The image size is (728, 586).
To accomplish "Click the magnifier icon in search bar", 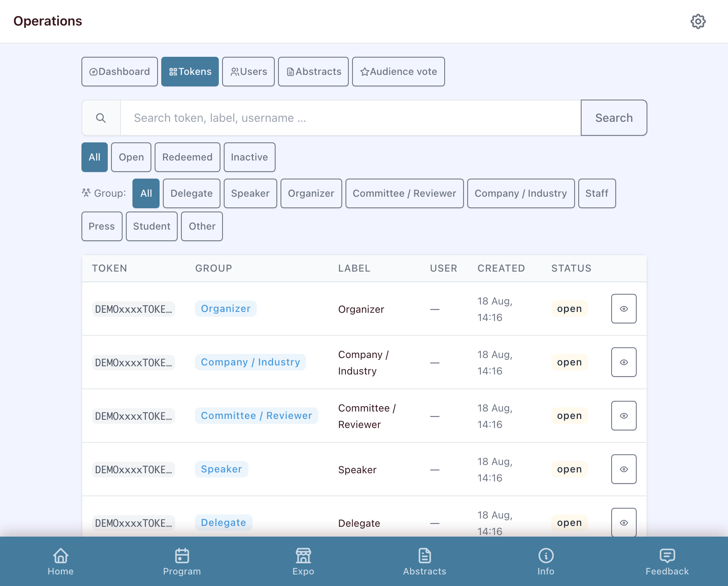I will click(x=101, y=118).
